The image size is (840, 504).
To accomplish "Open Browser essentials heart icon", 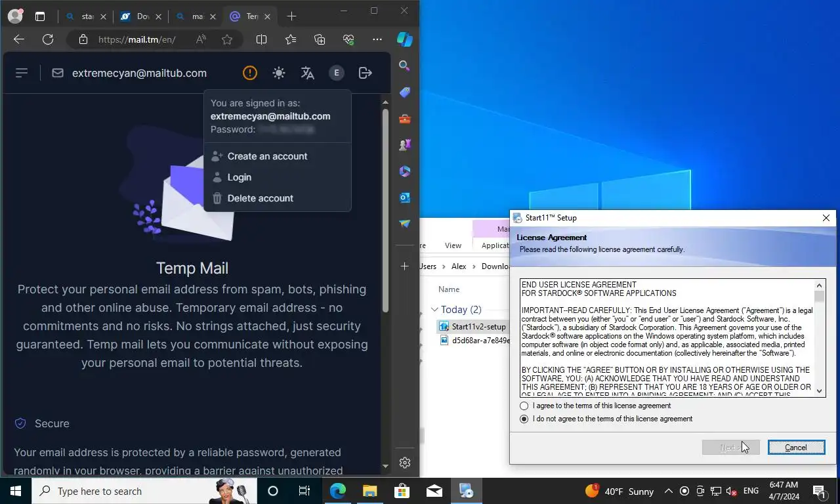I will click(x=348, y=39).
